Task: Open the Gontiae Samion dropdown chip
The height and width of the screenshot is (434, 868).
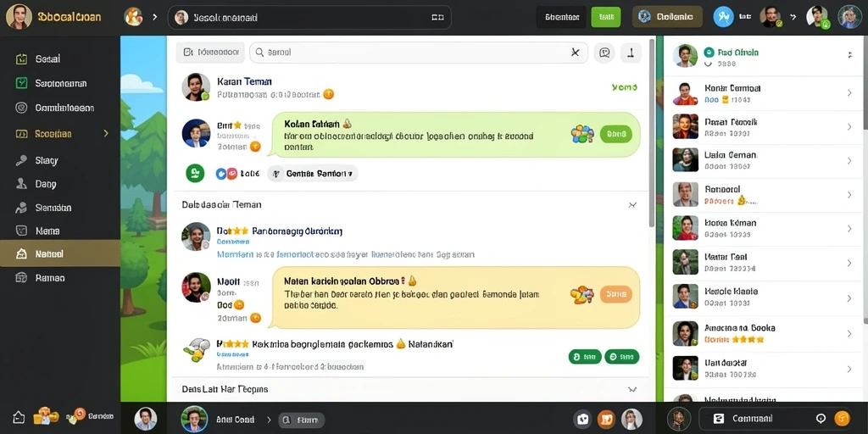Action: (313, 174)
